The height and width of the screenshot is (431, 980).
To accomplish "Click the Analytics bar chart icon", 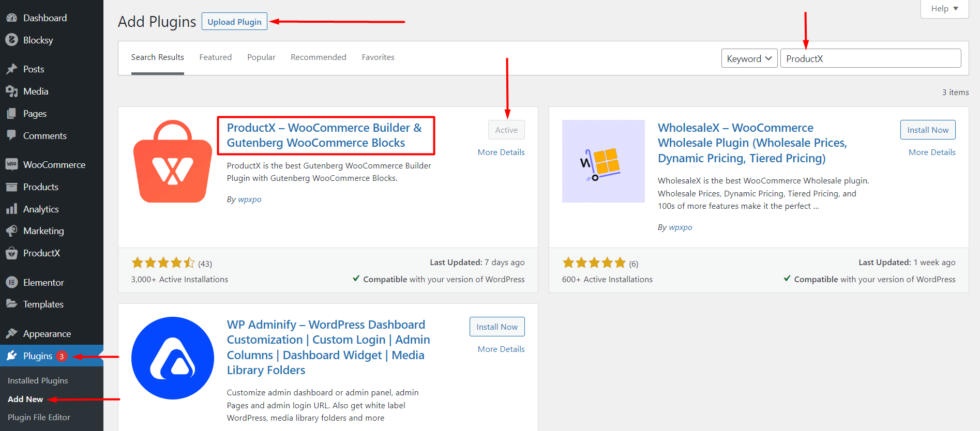I will click(11, 209).
